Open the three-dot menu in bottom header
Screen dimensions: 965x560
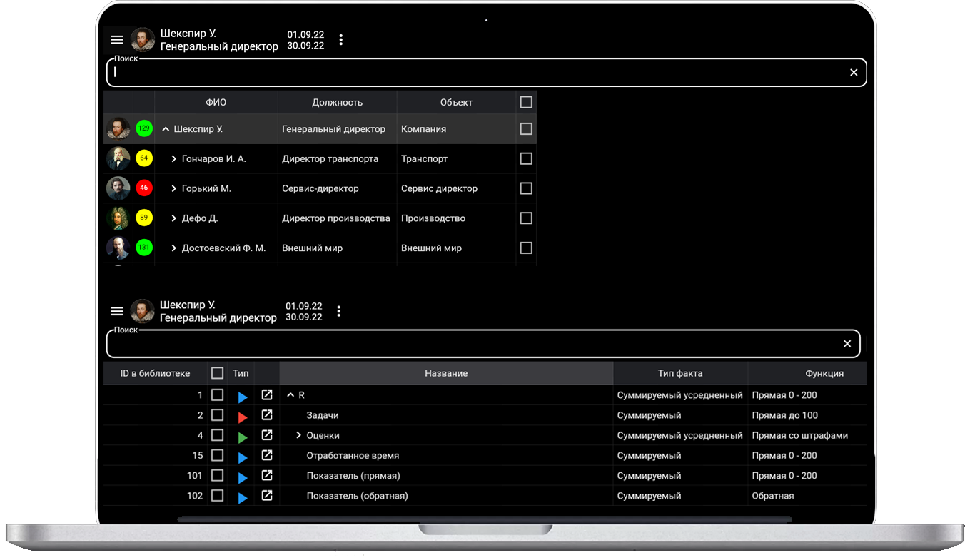click(339, 311)
